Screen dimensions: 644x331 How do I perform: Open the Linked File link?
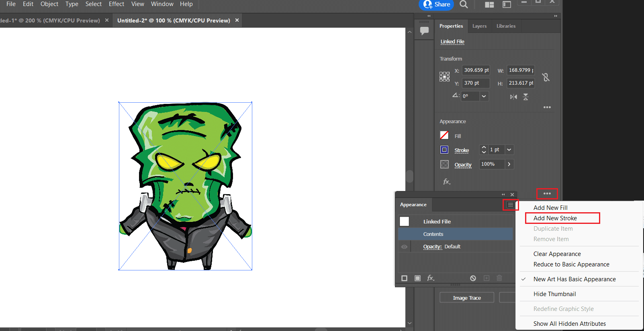[452, 42]
